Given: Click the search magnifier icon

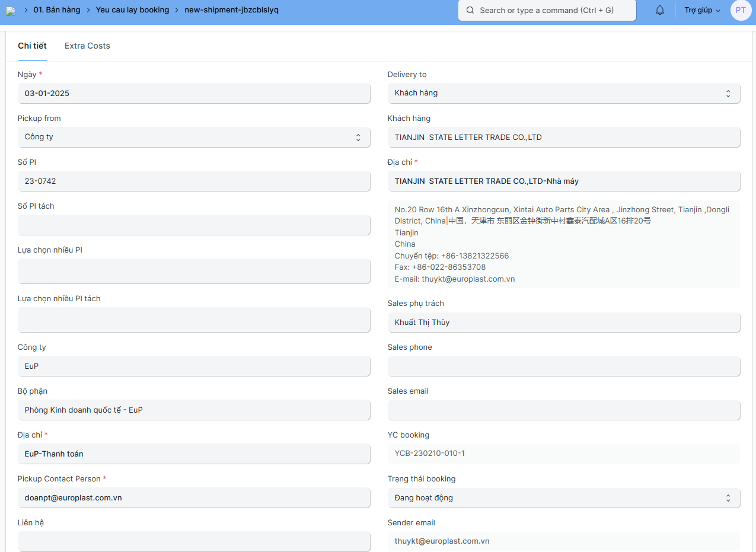Looking at the screenshot, I should pos(470,11).
